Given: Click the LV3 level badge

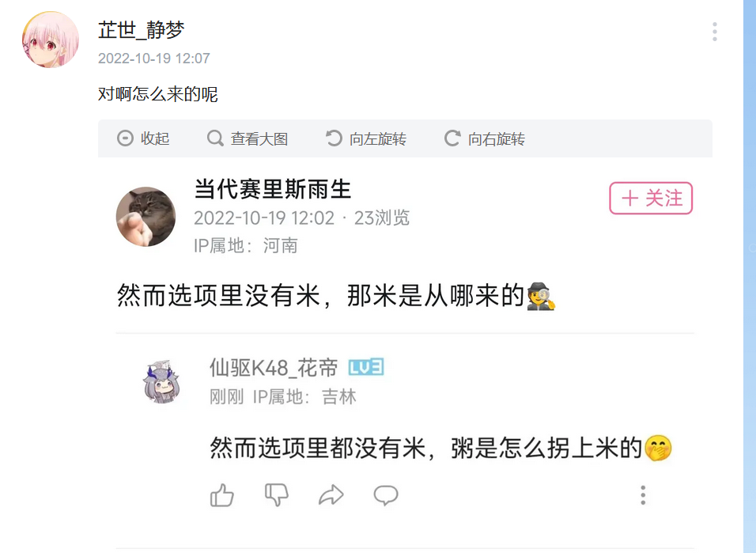Looking at the screenshot, I should pos(366,368).
